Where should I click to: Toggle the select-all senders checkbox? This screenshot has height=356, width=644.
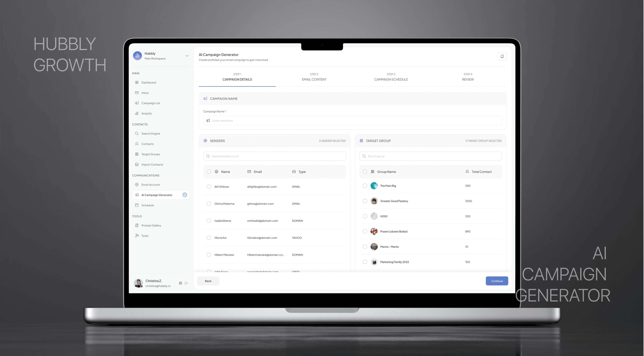(209, 172)
